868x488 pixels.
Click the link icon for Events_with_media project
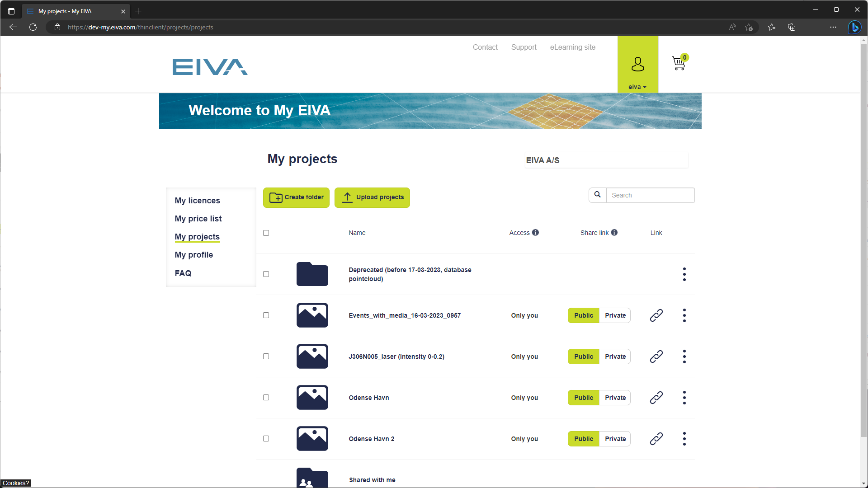click(656, 315)
